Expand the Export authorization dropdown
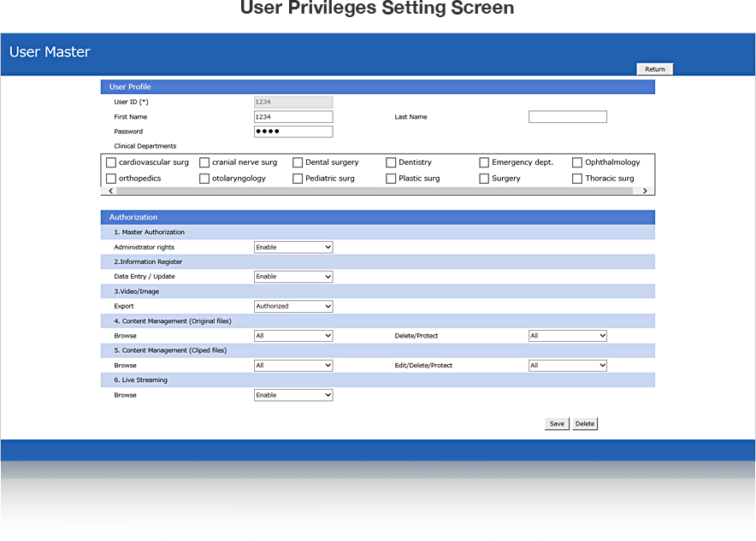This screenshot has width=756, height=541. tap(293, 306)
